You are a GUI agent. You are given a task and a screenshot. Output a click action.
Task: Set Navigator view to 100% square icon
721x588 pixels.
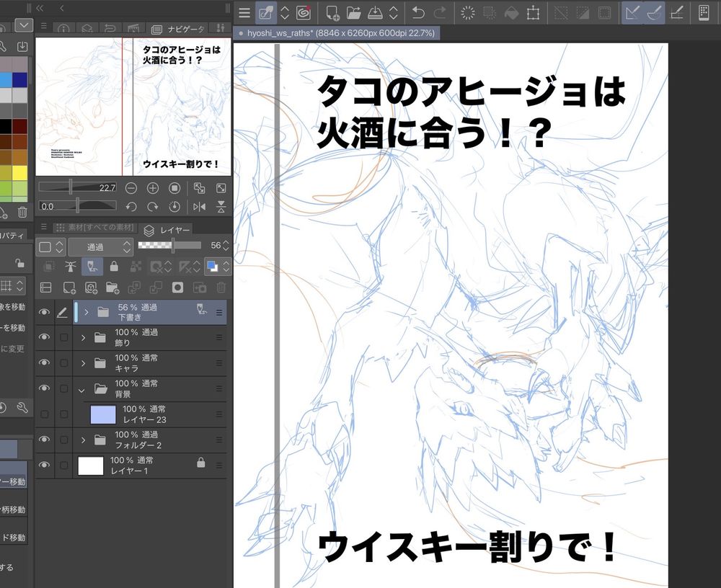coord(174,188)
